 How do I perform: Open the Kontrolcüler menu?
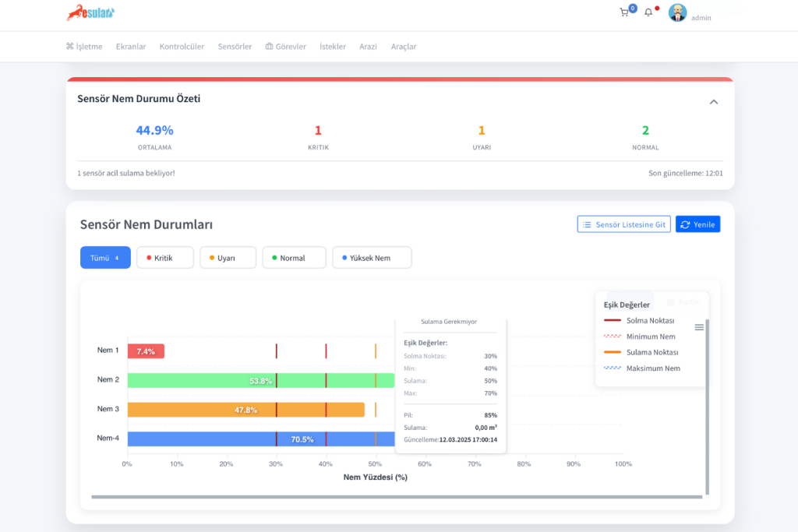tap(182, 47)
